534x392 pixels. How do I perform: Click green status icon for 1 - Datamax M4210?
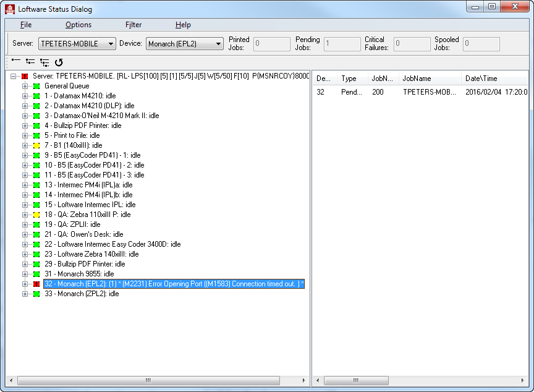tap(36, 96)
